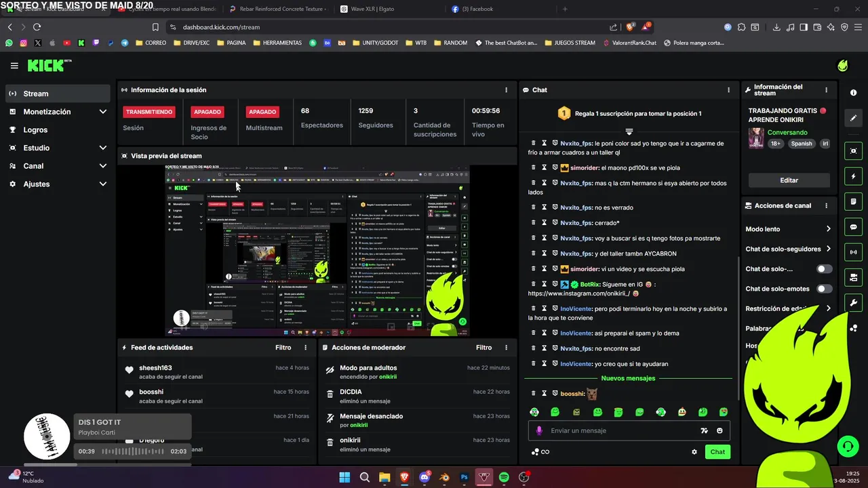The width and height of the screenshot is (868, 488).
Task: Click the message input field
Action: (x=629, y=430)
